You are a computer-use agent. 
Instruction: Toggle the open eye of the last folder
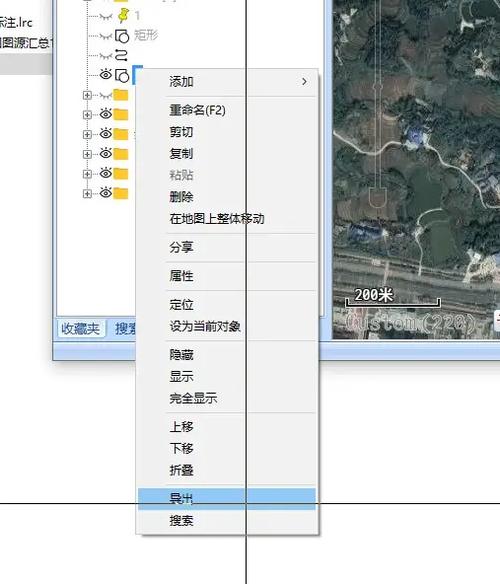coord(106,193)
